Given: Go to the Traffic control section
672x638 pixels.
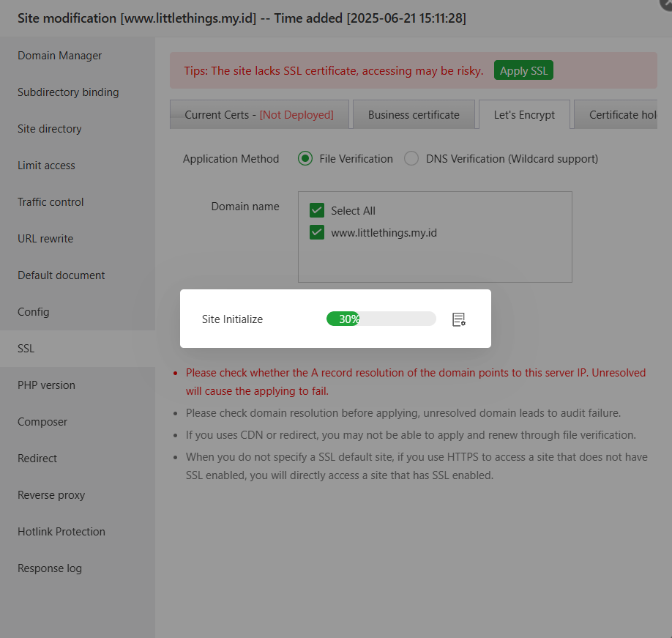Looking at the screenshot, I should (x=50, y=201).
